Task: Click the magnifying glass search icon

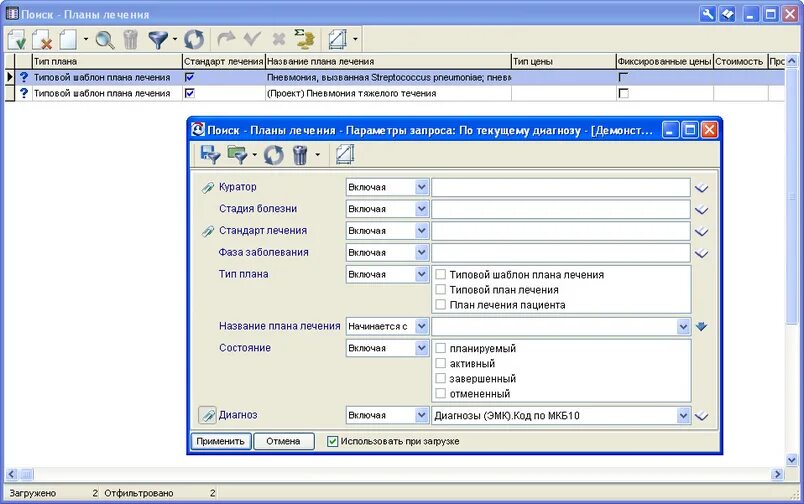Action: (105, 39)
